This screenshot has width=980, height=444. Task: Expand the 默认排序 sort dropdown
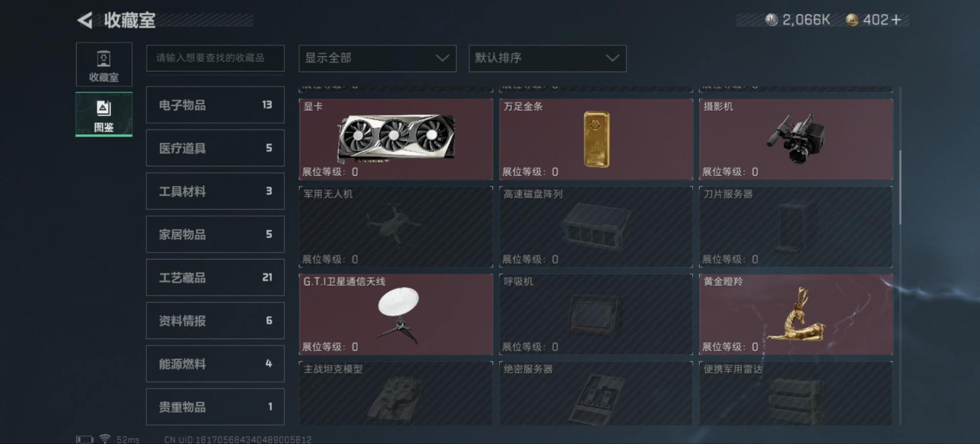[547, 58]
